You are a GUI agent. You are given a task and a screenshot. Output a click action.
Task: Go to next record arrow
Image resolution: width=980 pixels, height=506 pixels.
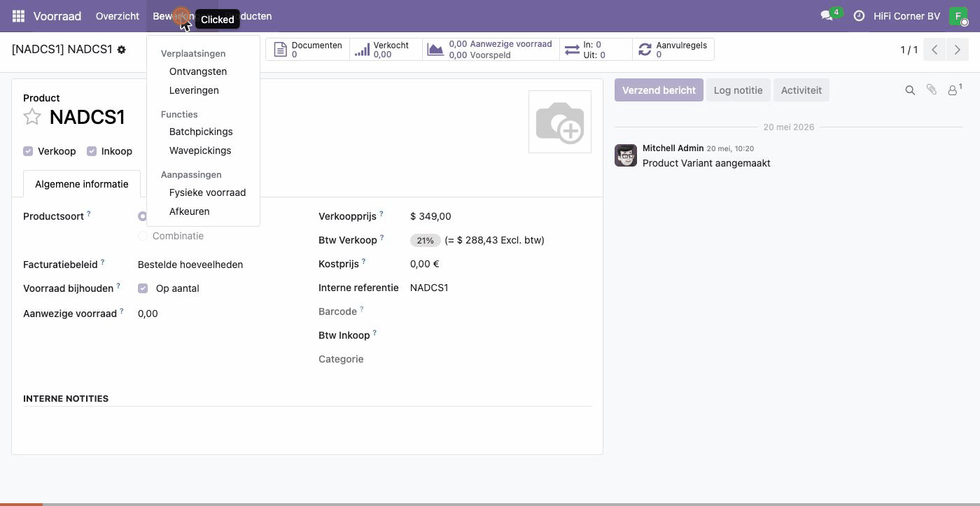pos(957,50)
